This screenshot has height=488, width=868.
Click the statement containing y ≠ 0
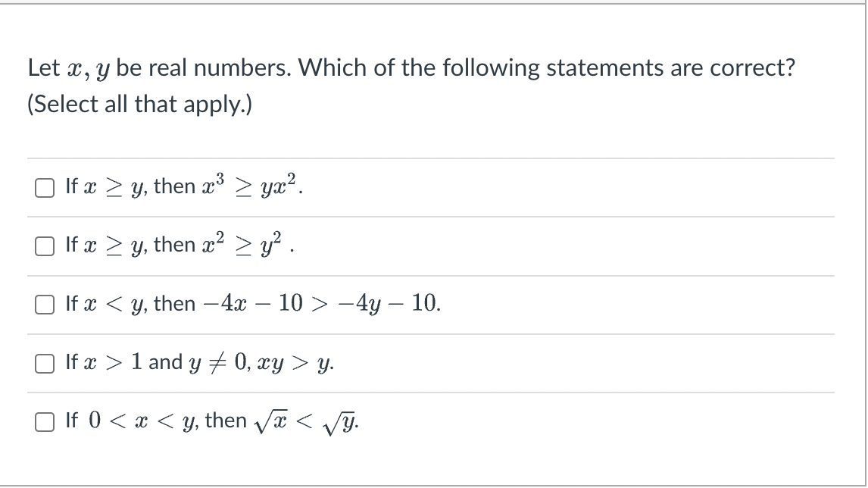click(x=201, y=363)
